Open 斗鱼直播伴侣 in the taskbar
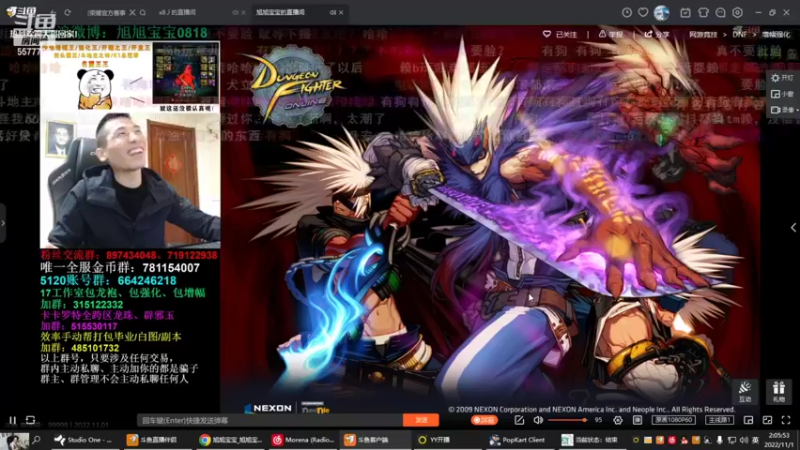 pyautogui.click(x=156, y=440)
